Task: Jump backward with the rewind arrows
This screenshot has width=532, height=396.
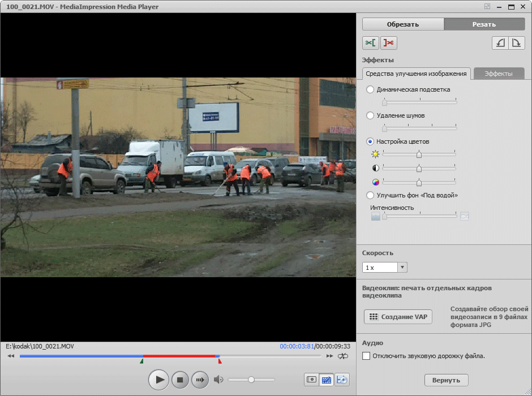Action: (11, 356)
